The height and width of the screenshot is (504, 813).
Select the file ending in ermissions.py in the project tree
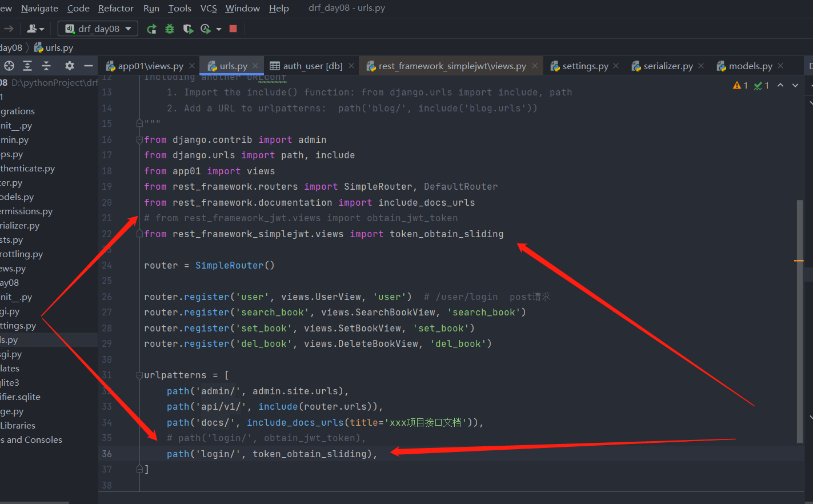click(26, 211)
